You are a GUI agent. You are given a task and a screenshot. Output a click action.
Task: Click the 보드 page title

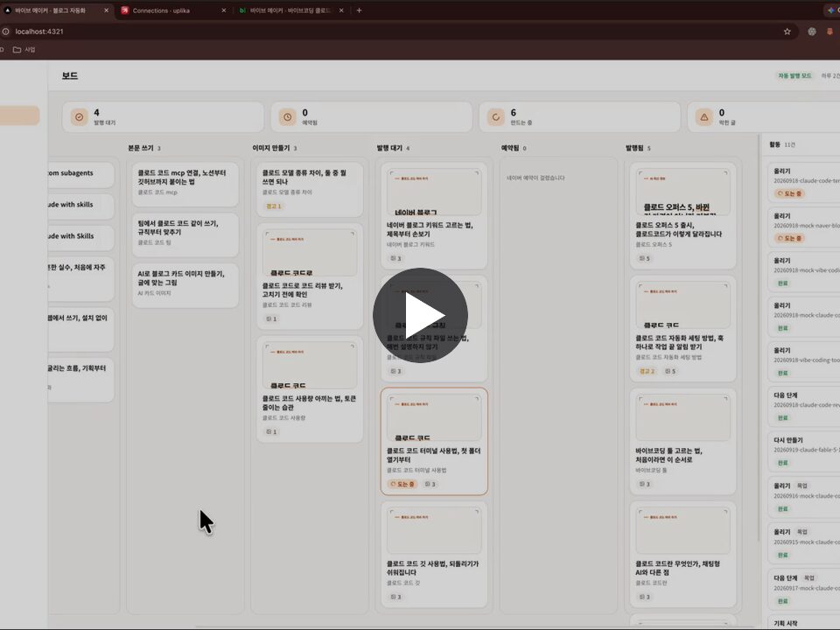70,75
